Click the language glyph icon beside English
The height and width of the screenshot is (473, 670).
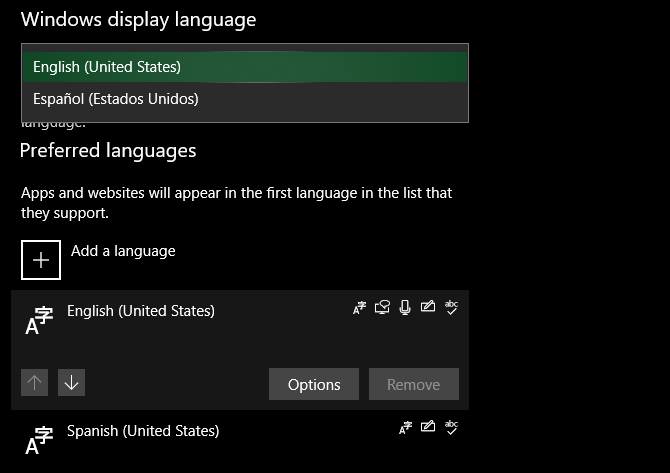coord(40,319)
